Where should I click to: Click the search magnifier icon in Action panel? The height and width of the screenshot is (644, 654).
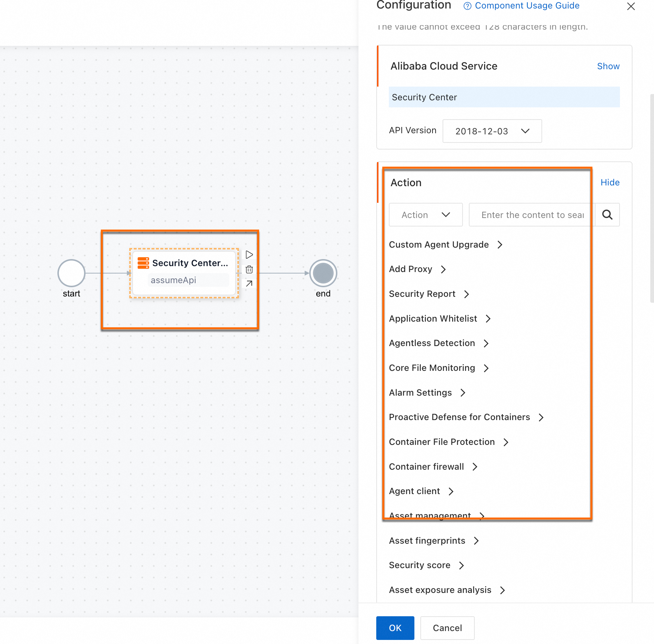[607, 215]
